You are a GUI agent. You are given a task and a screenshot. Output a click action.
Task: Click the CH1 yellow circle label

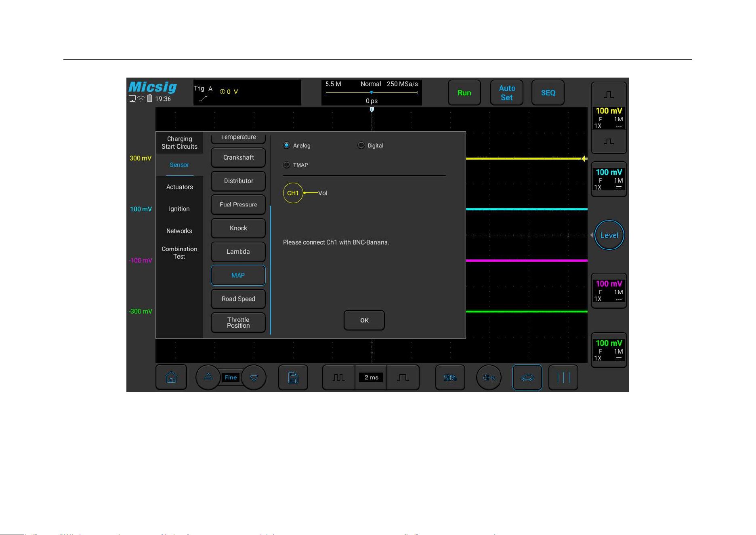(x=293, y=193)
